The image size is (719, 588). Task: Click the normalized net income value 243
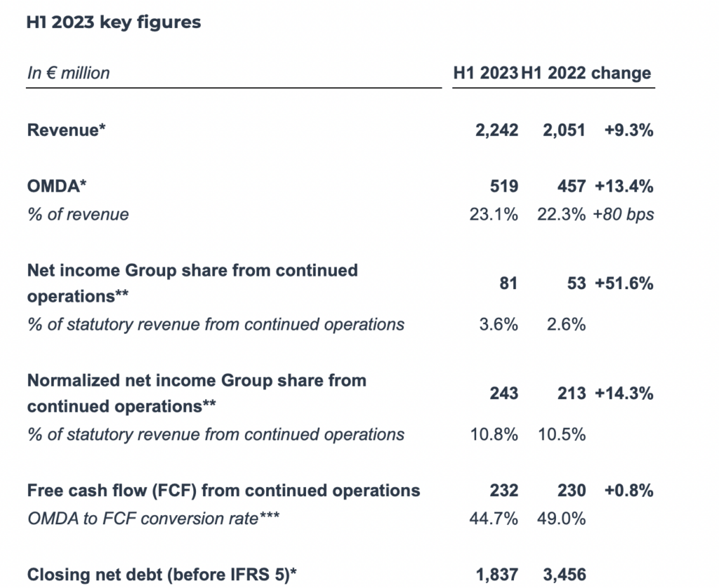tap(504, 393)
